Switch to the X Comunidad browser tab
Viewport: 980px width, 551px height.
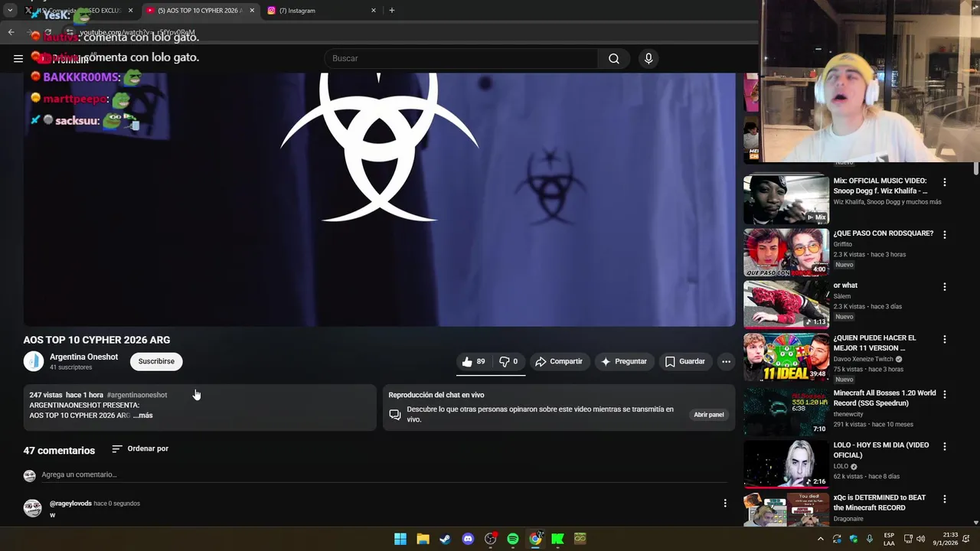point(79,11)
